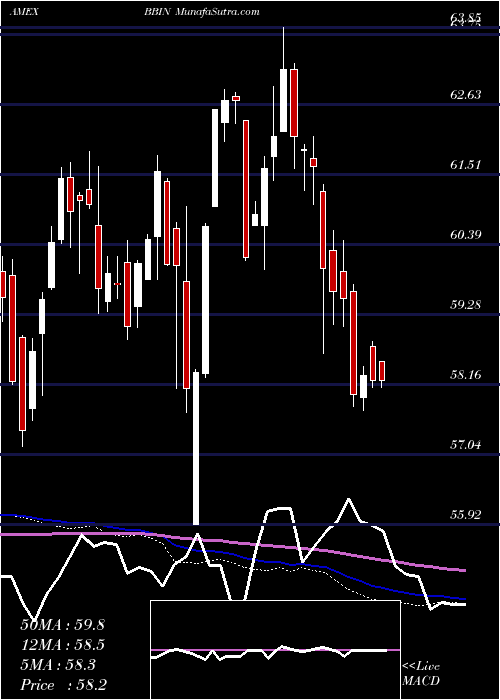Click the 57.04 price axis label
This screenshot has width=500, height=700.
466,444
